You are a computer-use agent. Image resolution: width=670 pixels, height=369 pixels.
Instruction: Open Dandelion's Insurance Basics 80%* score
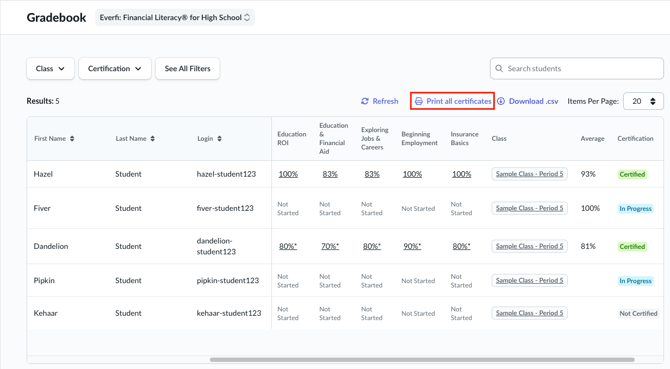coord(461,246)
